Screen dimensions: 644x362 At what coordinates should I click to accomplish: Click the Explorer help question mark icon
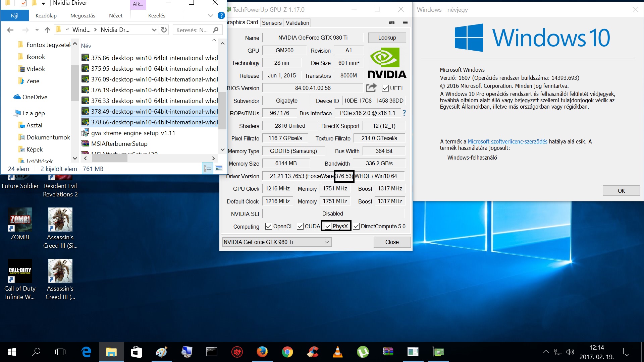[x=221, y=15]
